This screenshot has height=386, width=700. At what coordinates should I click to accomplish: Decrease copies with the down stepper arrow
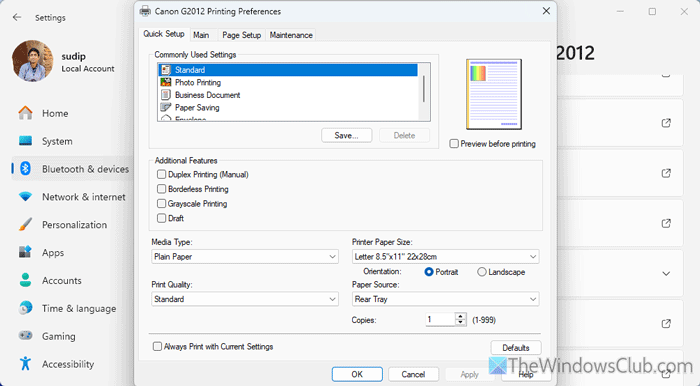pos(461,323)
